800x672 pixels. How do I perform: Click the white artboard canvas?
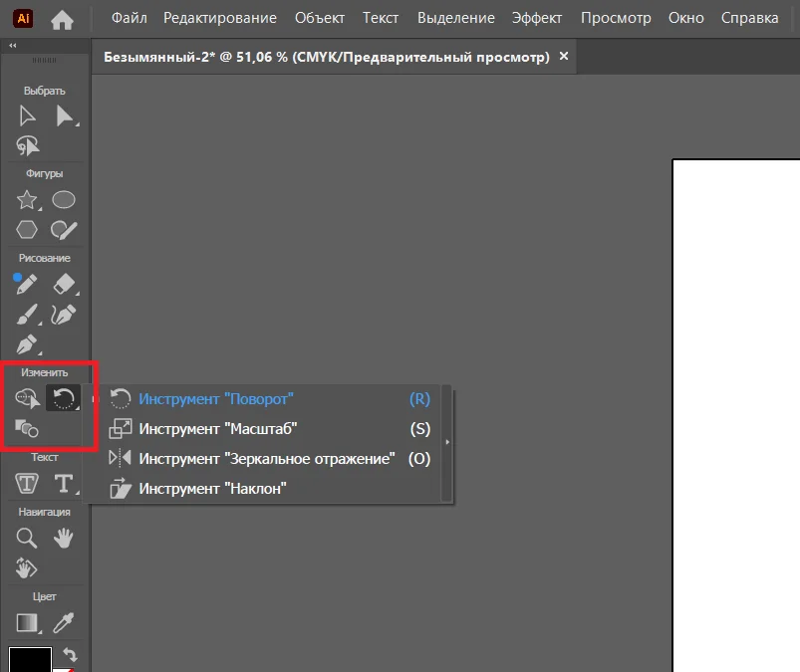tap(736, 415)
